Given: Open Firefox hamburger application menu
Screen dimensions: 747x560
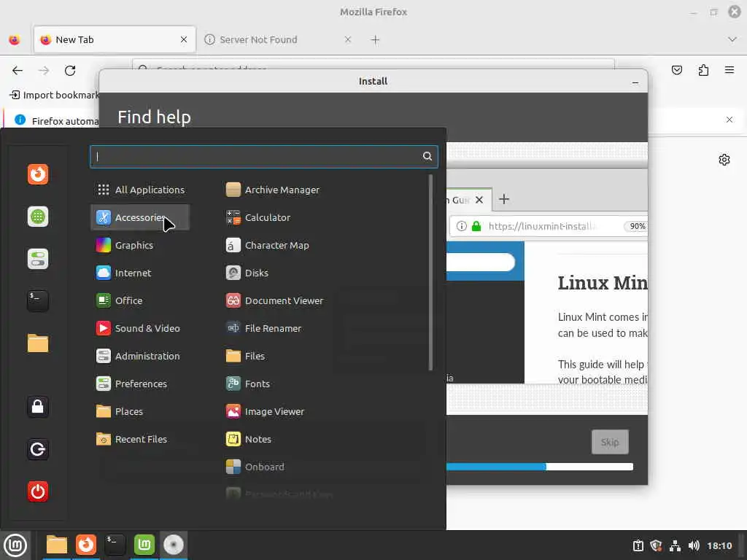Looking at the screenshot, I should pyautogui.click(x=729, y=71).
